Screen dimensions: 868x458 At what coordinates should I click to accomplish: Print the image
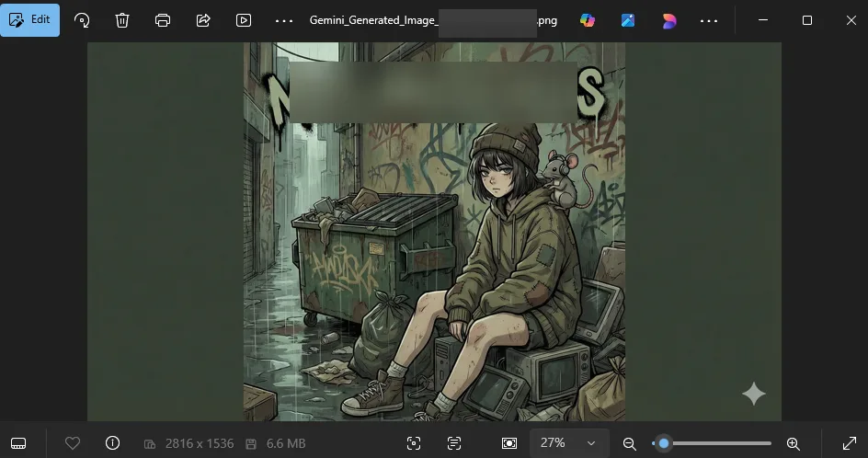163,20
